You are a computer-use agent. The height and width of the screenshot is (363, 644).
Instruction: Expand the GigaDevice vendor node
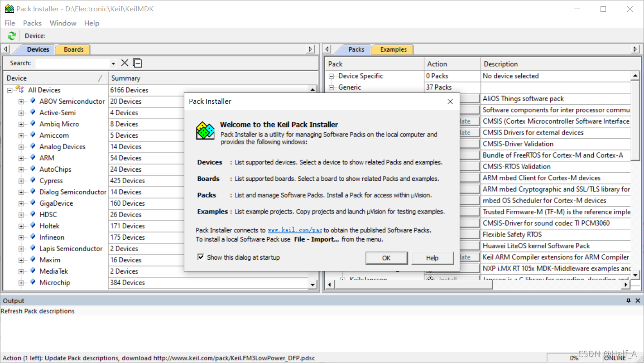tap(21, 203)
